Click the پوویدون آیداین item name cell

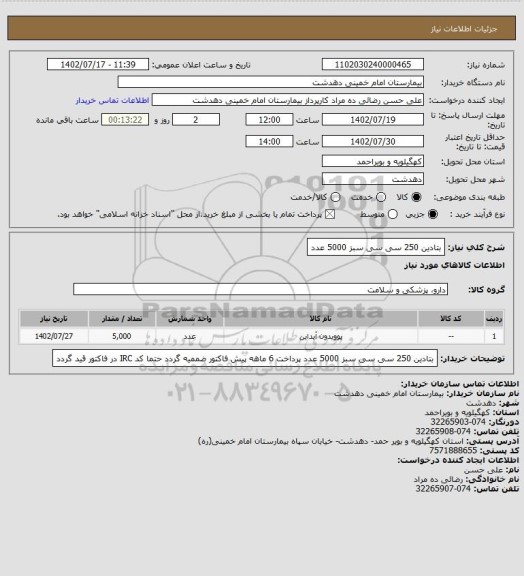click(x=320, y=336)
